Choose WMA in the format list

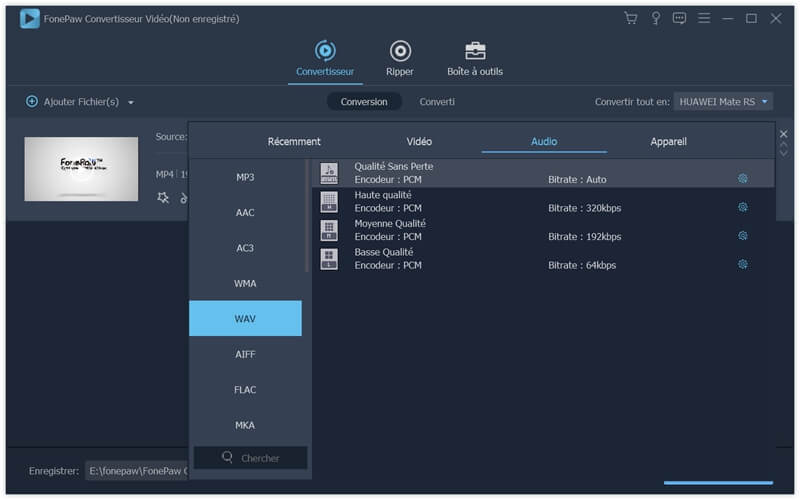pos(245,283)
